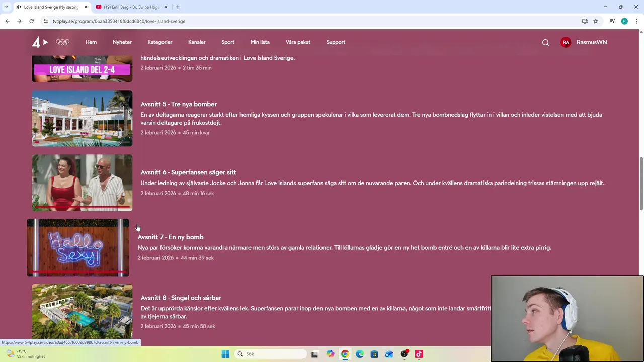The image size is (644, 362).
Task: Open Windows Start menu
Action: [225, 354]
